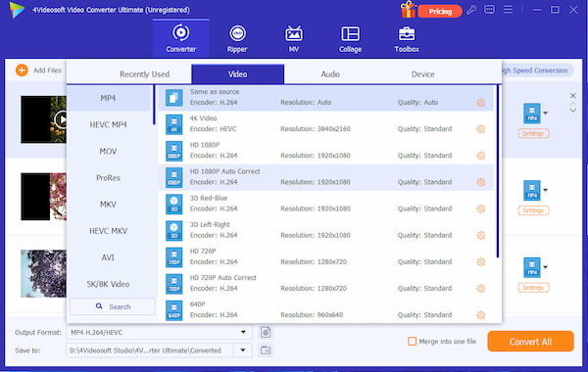The height and width of the screenshot is (372, 588).
Task: Enable Merge into one file checkbox
Action: coord(413,342)
